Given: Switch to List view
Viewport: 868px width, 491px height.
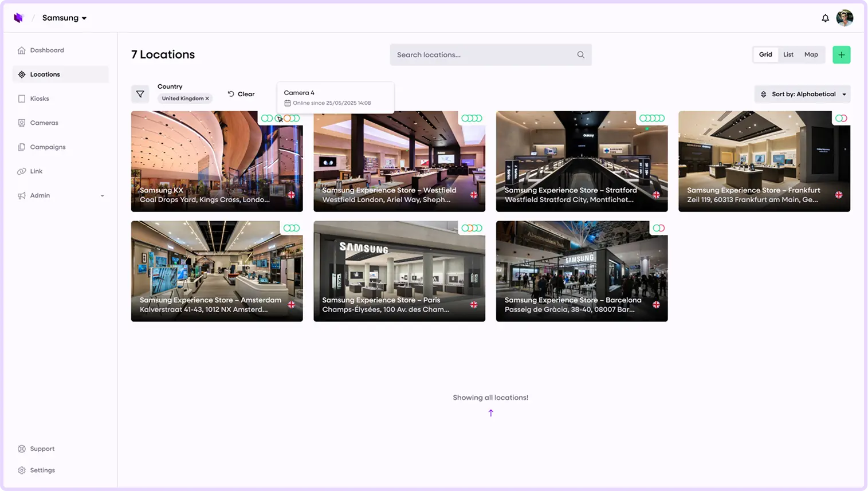Looking at the screenshot, I should click(x=788, y=54).
